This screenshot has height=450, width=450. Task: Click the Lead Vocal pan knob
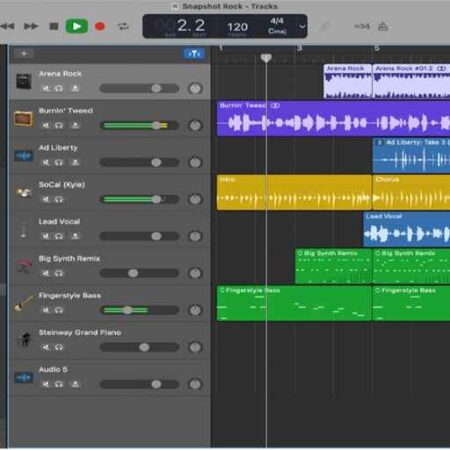pos(195,236)
